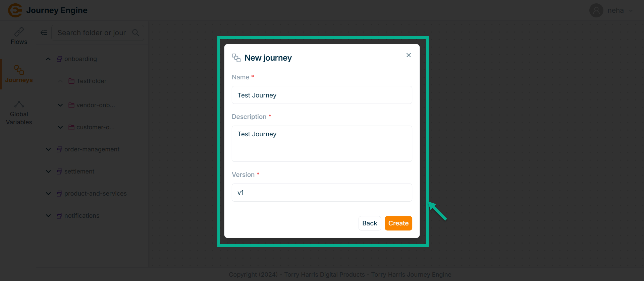Click into the Description text area
Viewport: 644px width, 281px height.
point(322,144)
